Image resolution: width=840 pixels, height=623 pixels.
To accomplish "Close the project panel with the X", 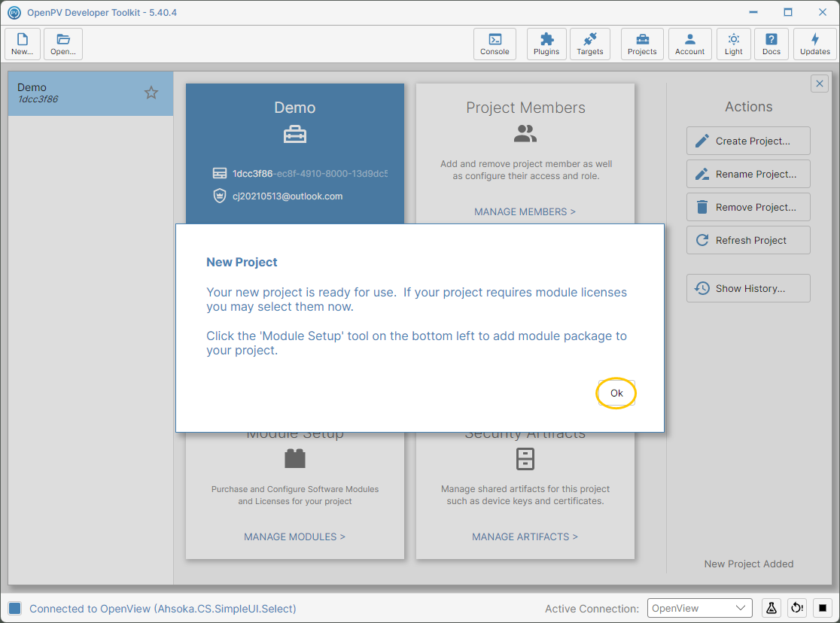I will point(820,84).
